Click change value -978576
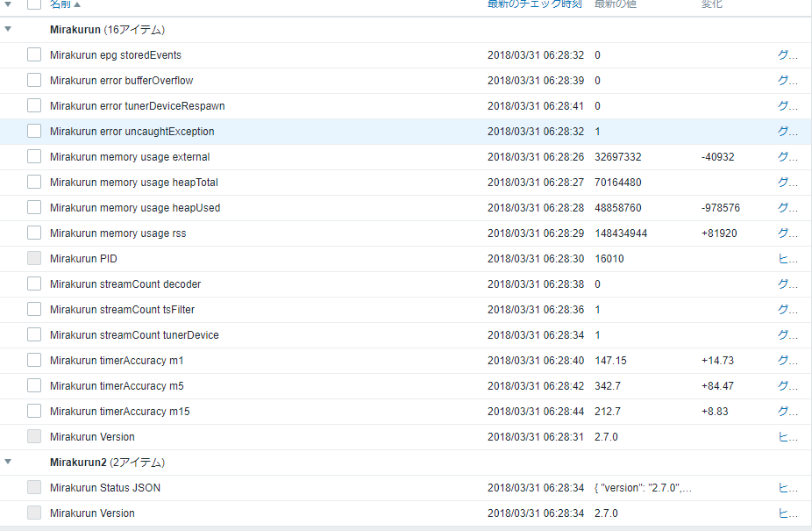 click(x=720, y=207)
